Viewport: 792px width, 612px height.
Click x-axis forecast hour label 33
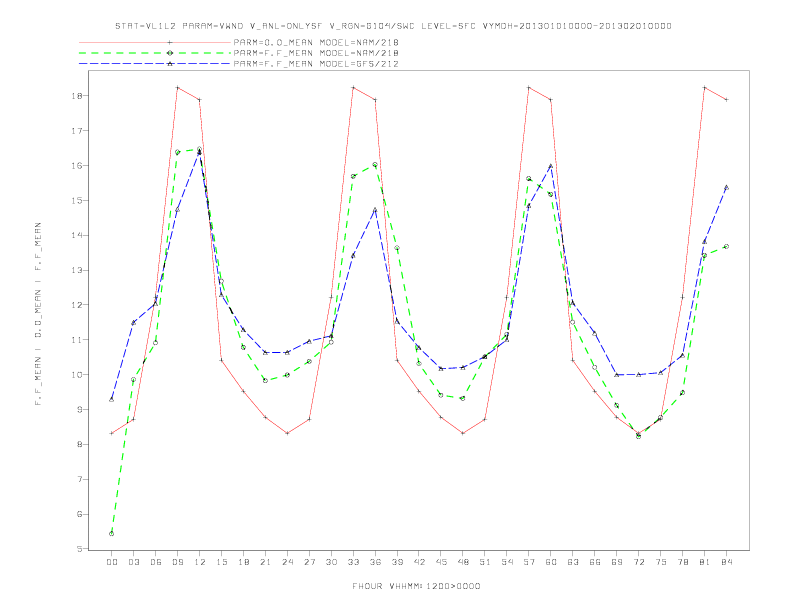coord(353,562)
